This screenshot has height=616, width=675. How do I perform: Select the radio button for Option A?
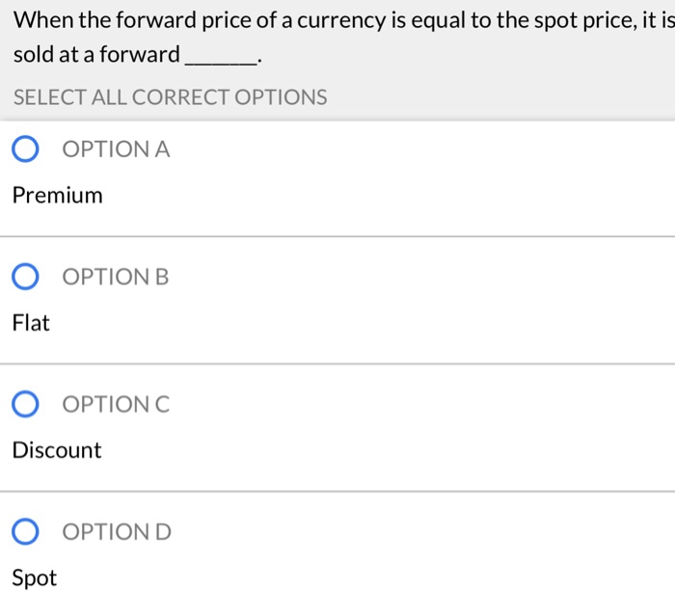point(26,149)
